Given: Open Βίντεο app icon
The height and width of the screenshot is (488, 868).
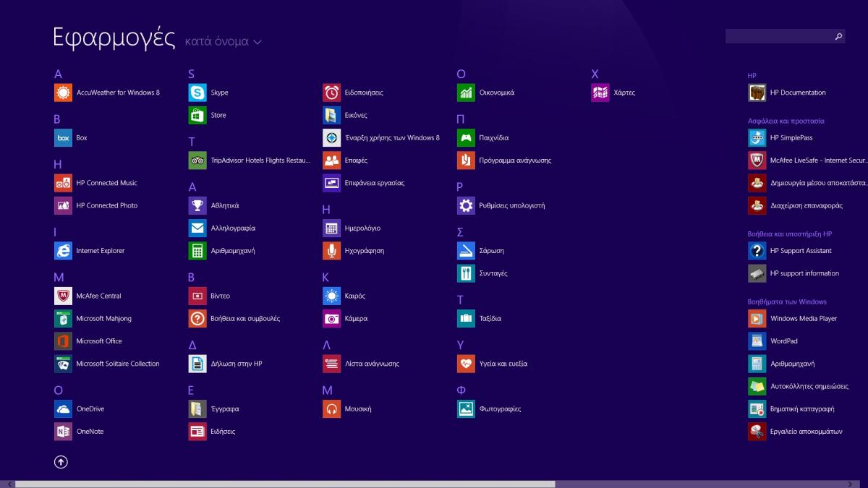Looking at the screenshot, I should point(197,296).
